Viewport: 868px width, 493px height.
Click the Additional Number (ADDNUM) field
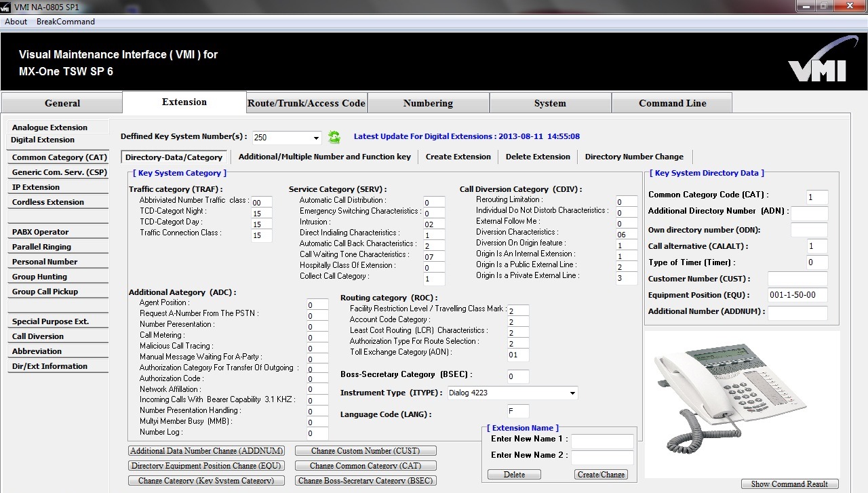click(797, 313)
